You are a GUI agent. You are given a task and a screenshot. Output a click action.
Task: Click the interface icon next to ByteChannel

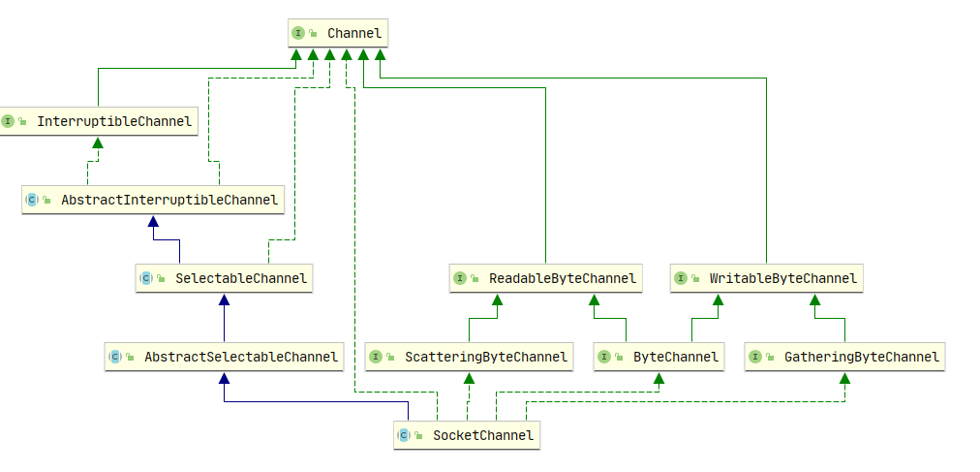[604, 357]
